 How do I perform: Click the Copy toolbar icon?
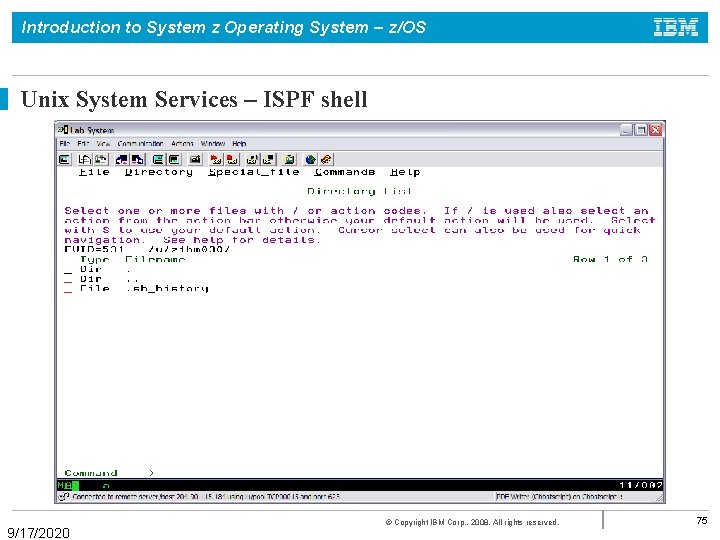[x=84, y=159]
